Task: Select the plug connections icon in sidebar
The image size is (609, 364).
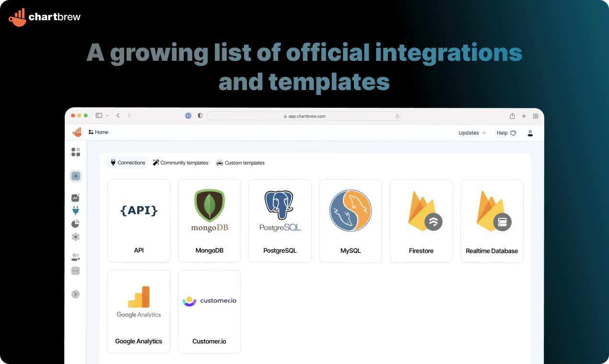Action: pyautogui.click(x=76, y=210)
